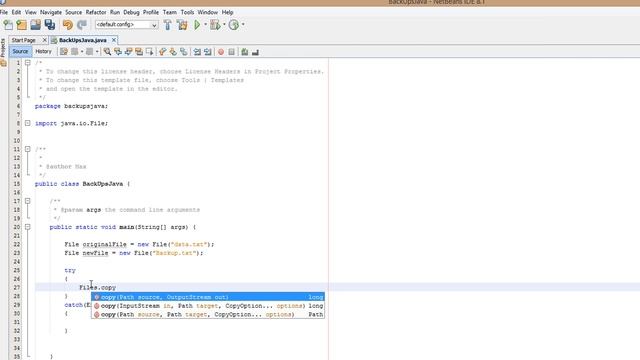Image resolution: width=640 pixels, height=360 pixels.
Task: Open the Debug Project dropdown arrow
Action: [x=224, y=24]
